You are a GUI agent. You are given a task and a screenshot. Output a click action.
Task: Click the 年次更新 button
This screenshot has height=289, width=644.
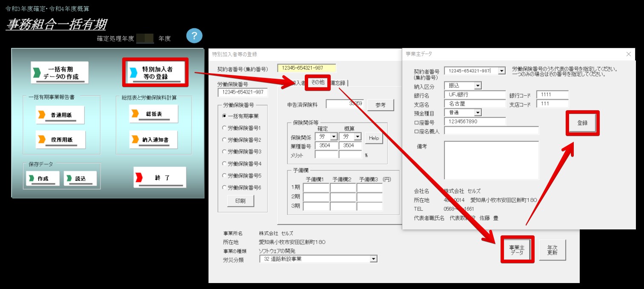pyautogui.click(x=552, y=249)
